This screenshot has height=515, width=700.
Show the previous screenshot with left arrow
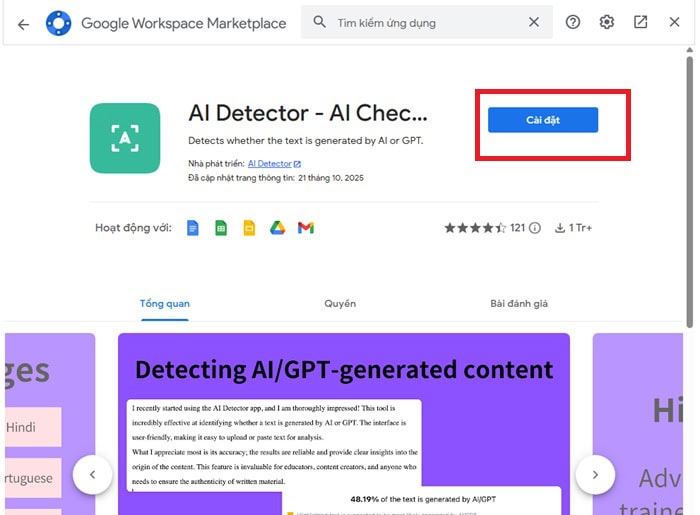[x=93, y=474]
